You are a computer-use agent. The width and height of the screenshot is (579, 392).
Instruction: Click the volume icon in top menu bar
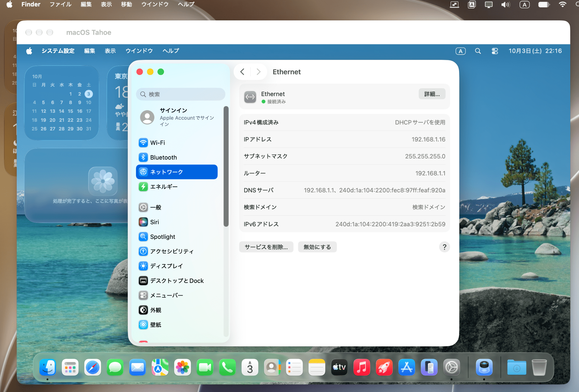(x=505, y=5)
